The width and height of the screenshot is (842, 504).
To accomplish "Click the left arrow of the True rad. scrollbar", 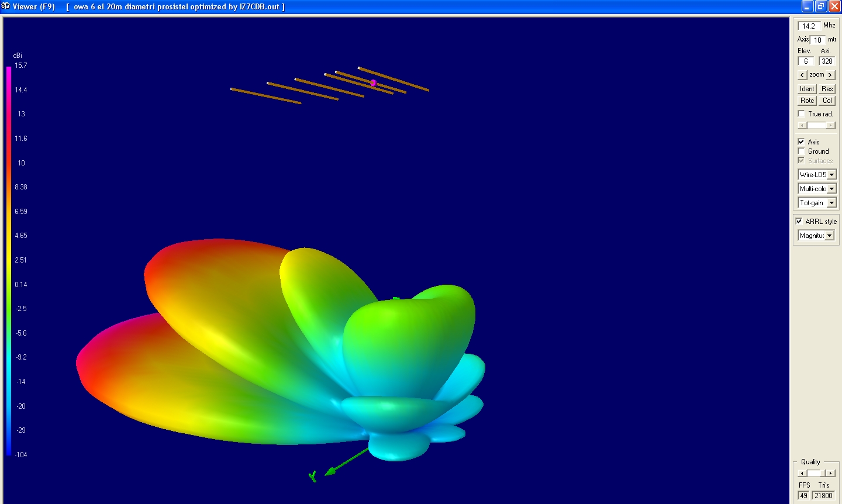I will click(802, 125).
